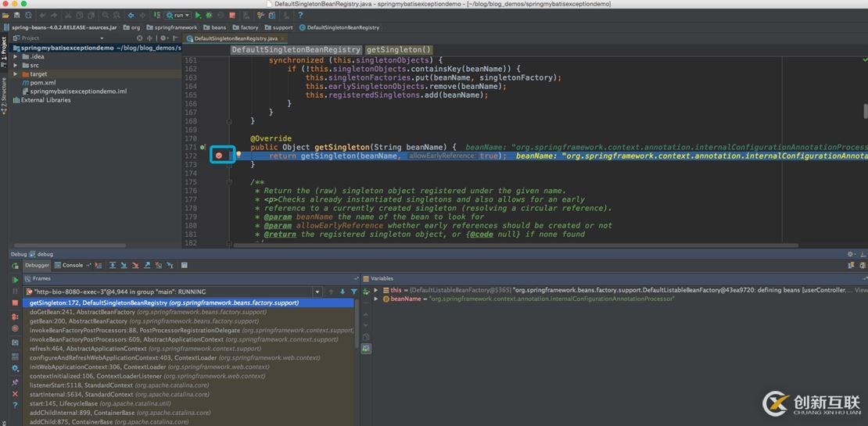Viewport: 868px width, 426px height.
Task: Open the thread selector dropdown in Frames
Action: [316, 292]
